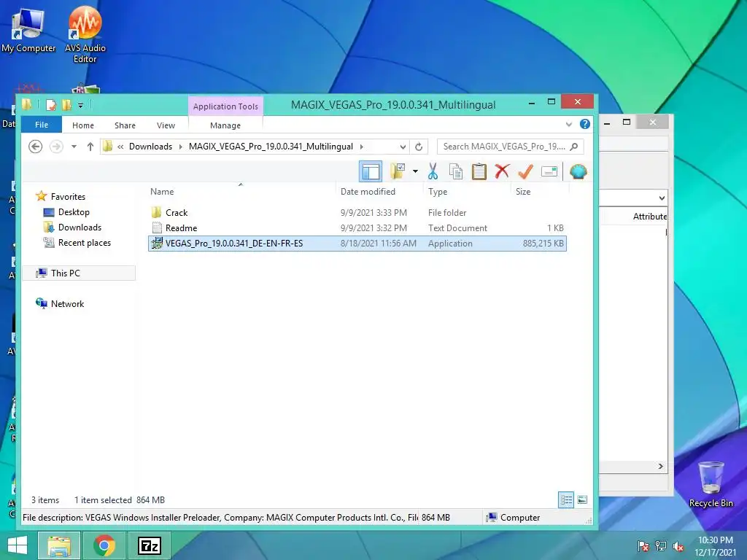This screenshot has height=560, width=747.
Task: Click the taskbar clock showing 10:30 PM
Action: [716, 545]
